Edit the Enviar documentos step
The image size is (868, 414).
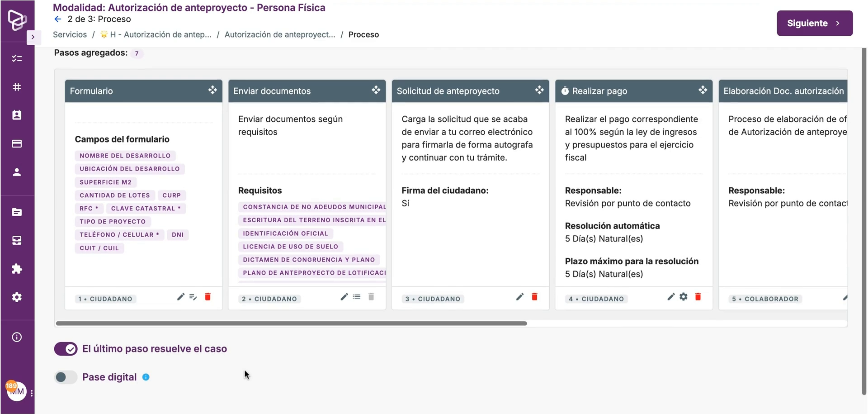coord(344,297)
